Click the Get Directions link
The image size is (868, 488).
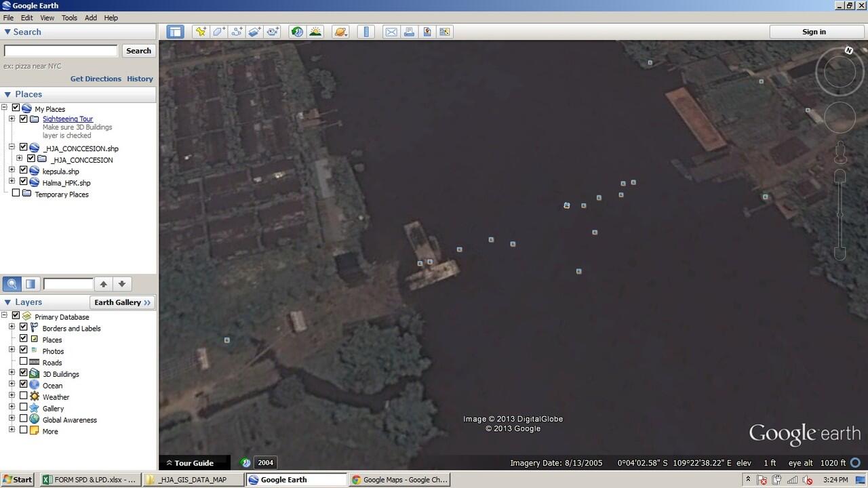96,79
